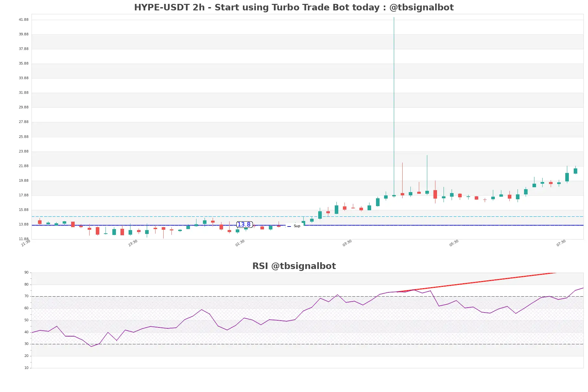Click the 19.88 price axis label
This screenshot has width=588, height=392.
tap(23, 181)
